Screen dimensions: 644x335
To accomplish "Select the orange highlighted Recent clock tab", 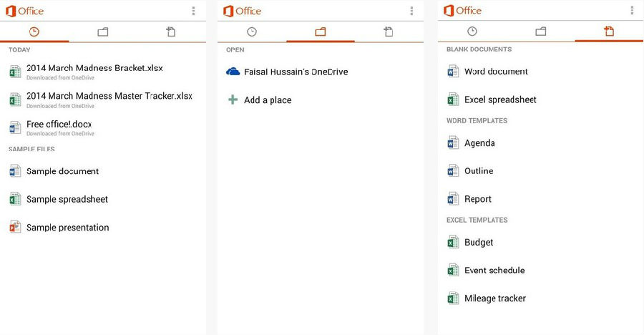I will pyautogui.click(x=34, y=31).
